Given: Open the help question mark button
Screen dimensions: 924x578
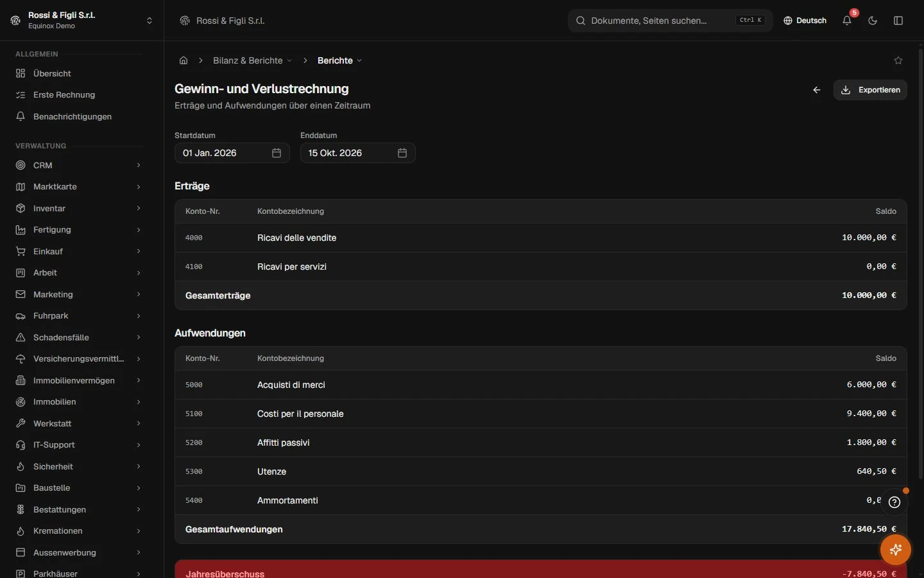Looking at the screenshot, I should point(894,502).
